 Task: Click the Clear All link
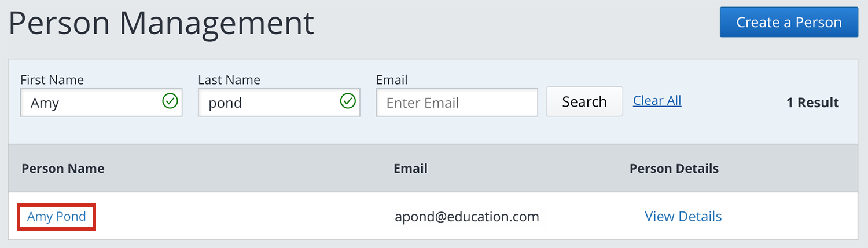point(657,101)
